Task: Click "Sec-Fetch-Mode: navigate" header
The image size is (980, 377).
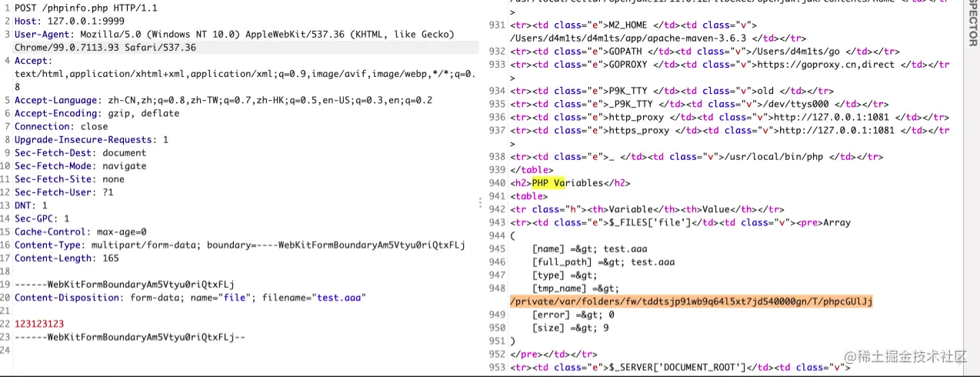Action: [80, 165]
